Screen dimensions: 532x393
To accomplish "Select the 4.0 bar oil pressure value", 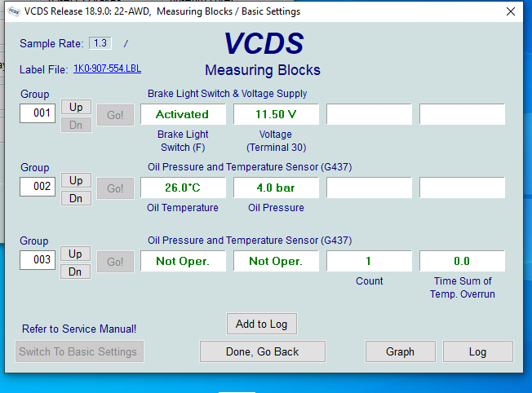I will click(276, 188).
